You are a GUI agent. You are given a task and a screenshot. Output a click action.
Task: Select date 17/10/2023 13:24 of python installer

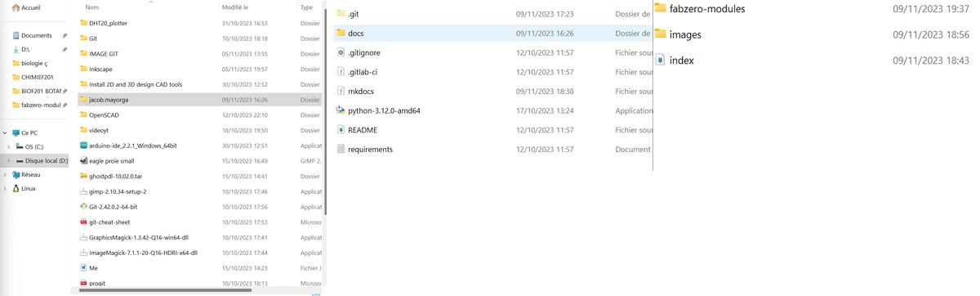545,110
